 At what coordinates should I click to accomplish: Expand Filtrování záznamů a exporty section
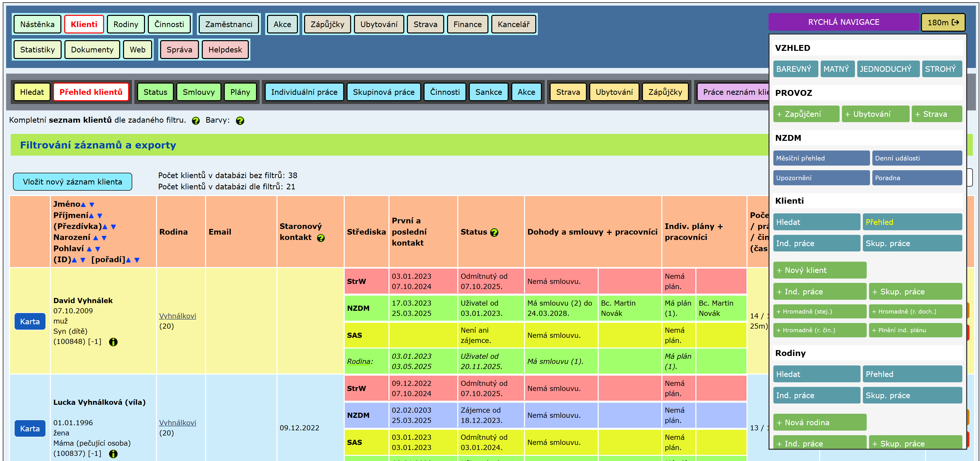click(98, 145)
